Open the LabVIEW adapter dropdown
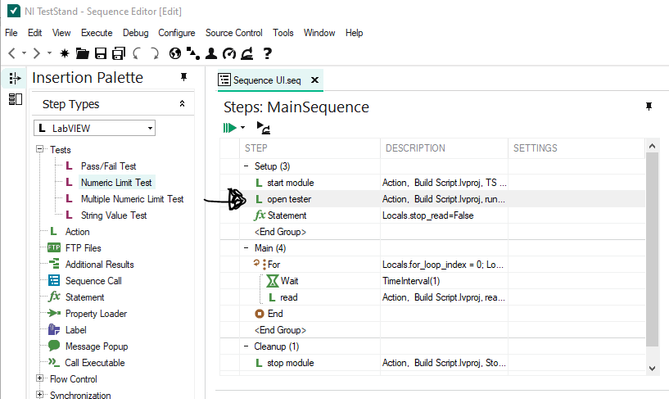The height and width of the screenshot is (399, 669). [x=94, y=128]
